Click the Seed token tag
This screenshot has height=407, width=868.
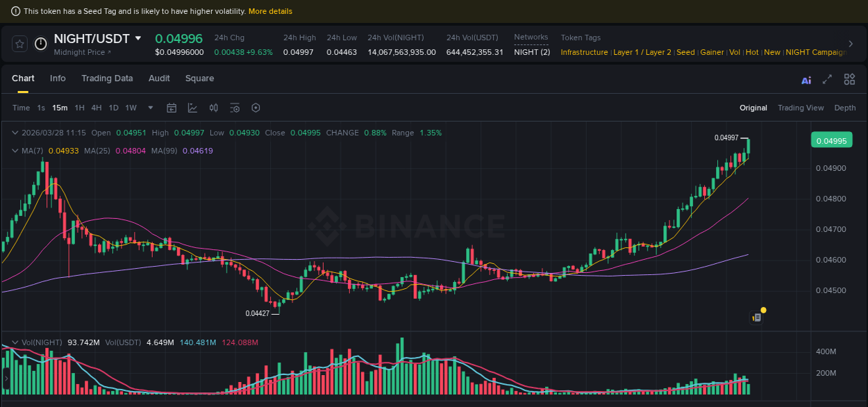[685, 52]
